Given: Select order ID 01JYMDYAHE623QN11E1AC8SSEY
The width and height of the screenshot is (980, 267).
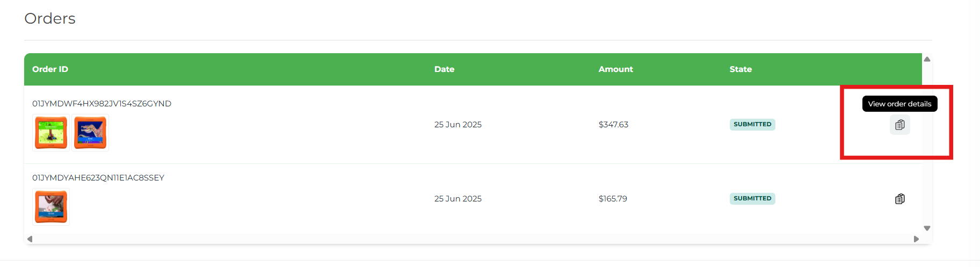Looking at the screenshot, I should coord(98,178).
